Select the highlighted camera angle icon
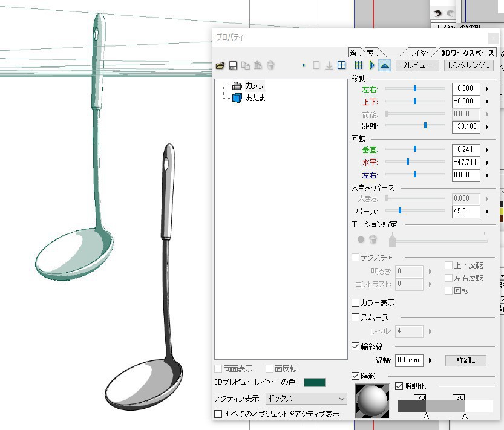The image size is (504, 430). [385, 65]
